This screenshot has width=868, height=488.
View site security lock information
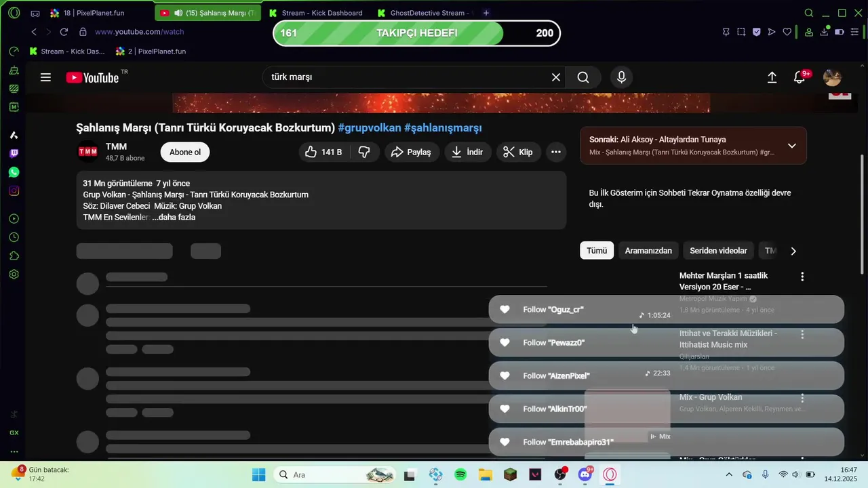click(83, 32)
